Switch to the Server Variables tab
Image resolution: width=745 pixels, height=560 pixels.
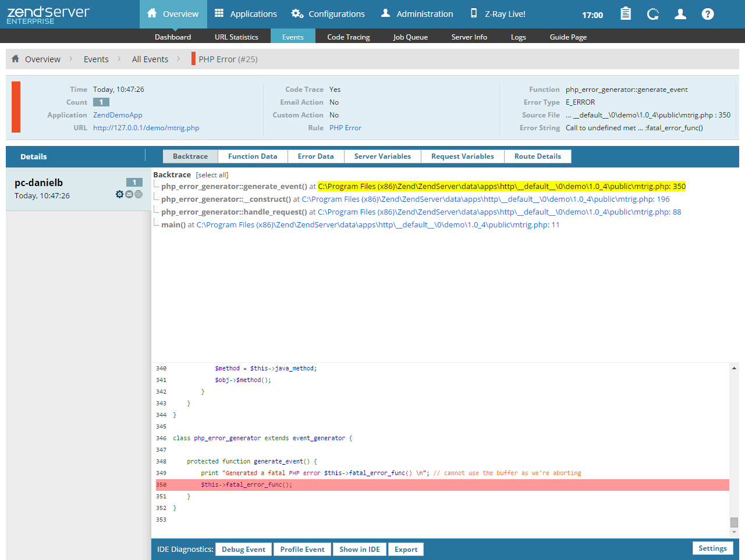(382, 156)
